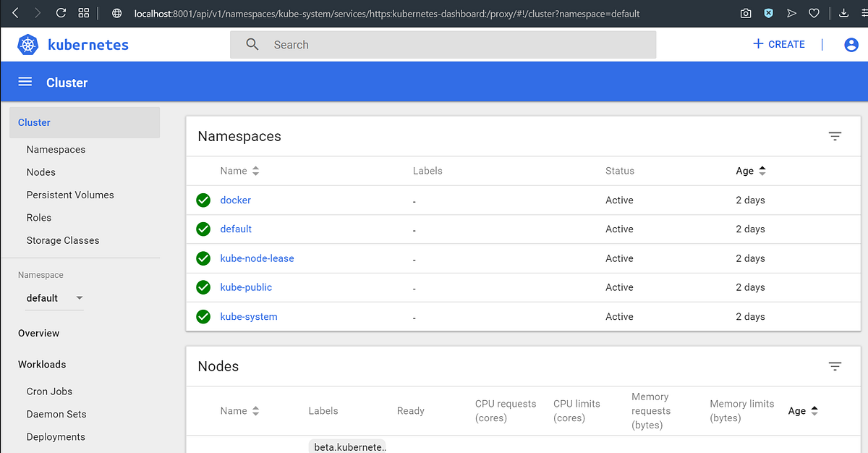Screen dimensions: 868x453
Task: Click the heart icon in the browser toolbar
Action: [814, 13]
